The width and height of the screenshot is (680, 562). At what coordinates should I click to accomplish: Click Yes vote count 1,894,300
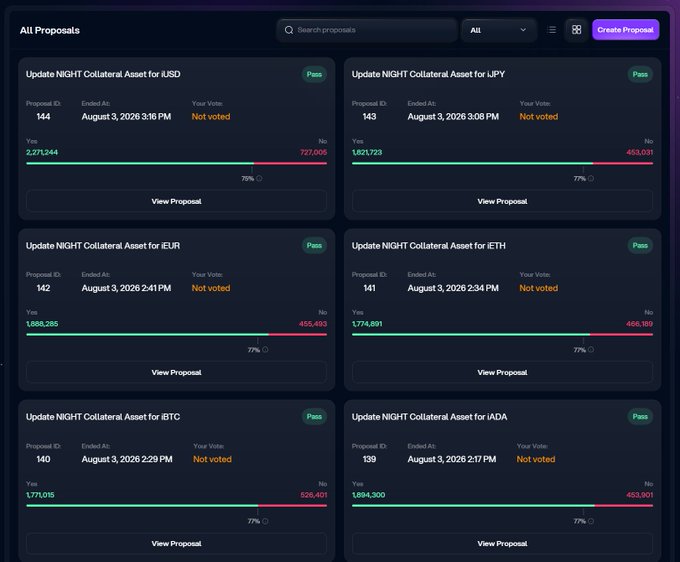369,495
